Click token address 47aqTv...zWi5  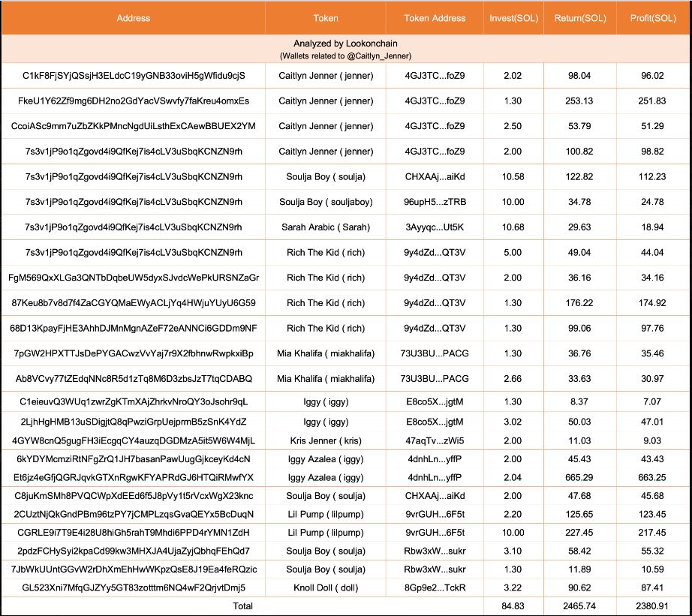coord(435,440)
